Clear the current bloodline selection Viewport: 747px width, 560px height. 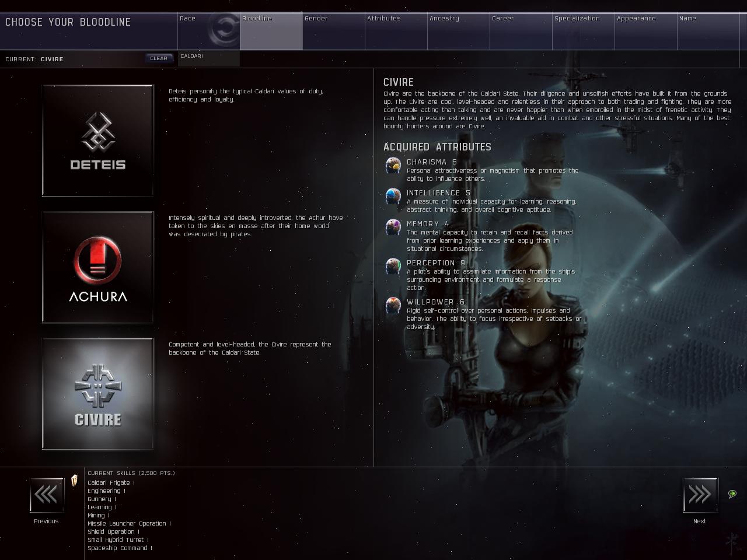pyautogui.click(x=159, y=58)
